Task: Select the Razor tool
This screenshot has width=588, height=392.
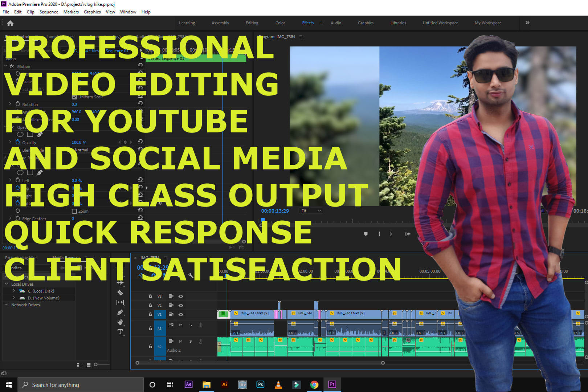Action: 120,293
